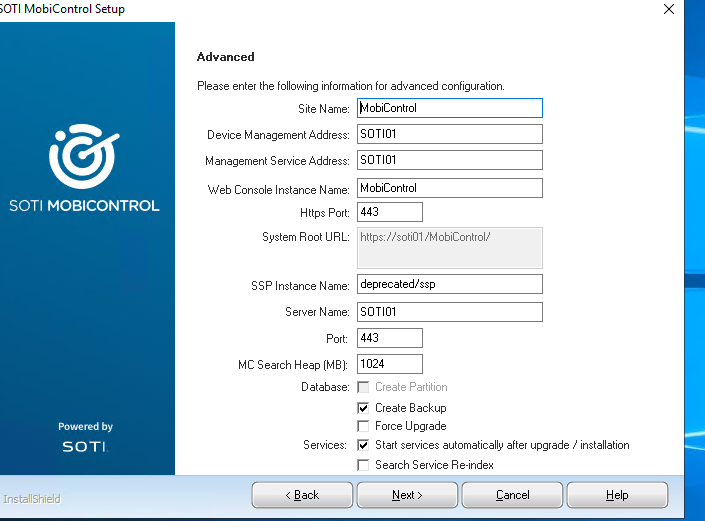
Task: Click the SSP Instance Name field
Action: [449, 284]
